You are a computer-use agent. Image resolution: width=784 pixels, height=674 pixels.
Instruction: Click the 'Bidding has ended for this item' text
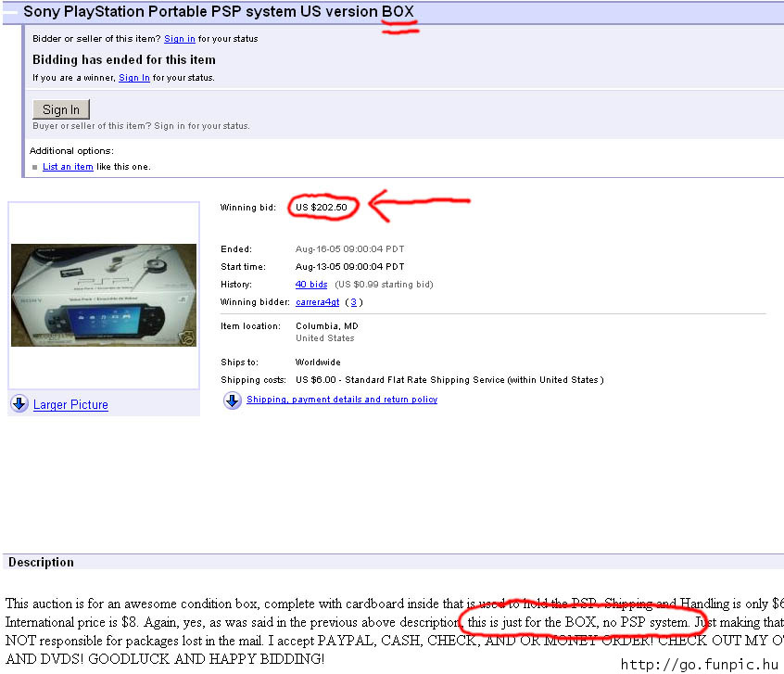pyautogui.click(x=124, y=59)
